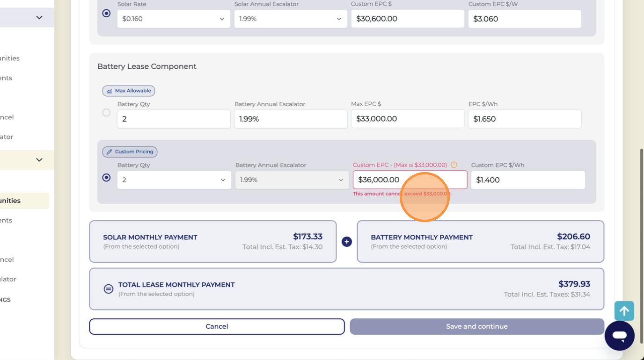Click the EPC $/Wh field showing $1.650
This screenshot has height=360, width=644.
click(525, 119)
